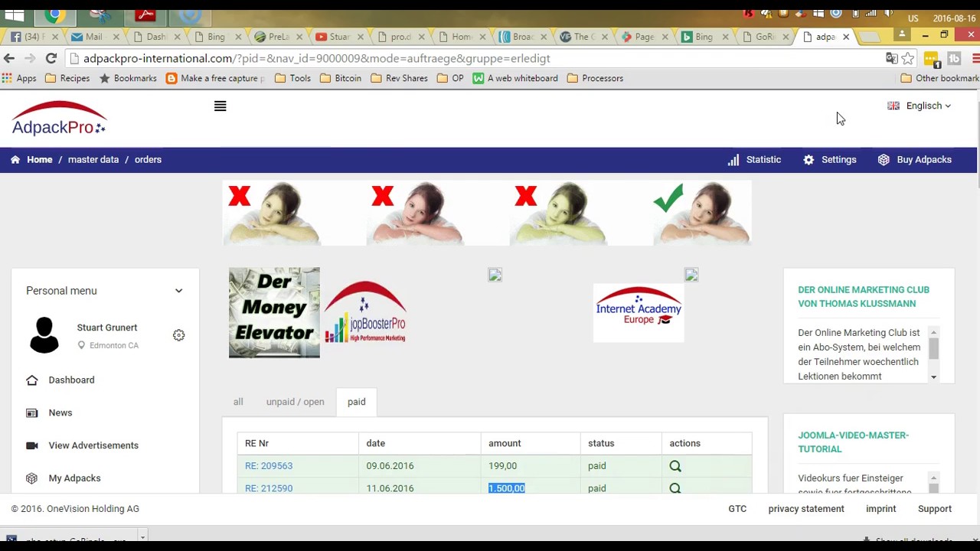
Task: Click 'master data' in the breadcrumb
Action: [93, 159]
